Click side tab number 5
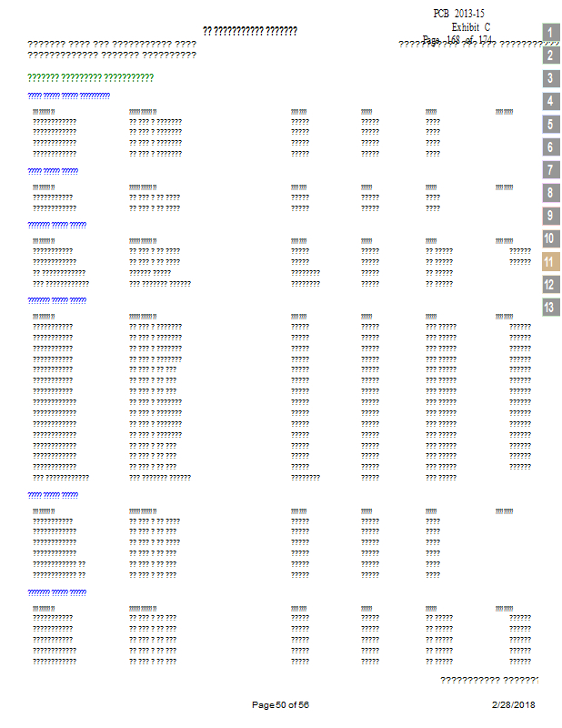 549,124
